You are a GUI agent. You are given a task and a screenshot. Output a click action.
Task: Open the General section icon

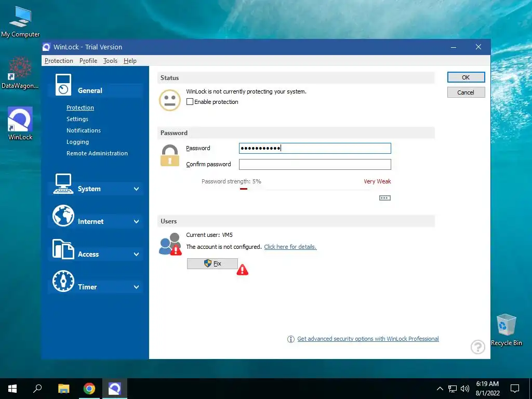pyautogui.click(x=63, y=85)
